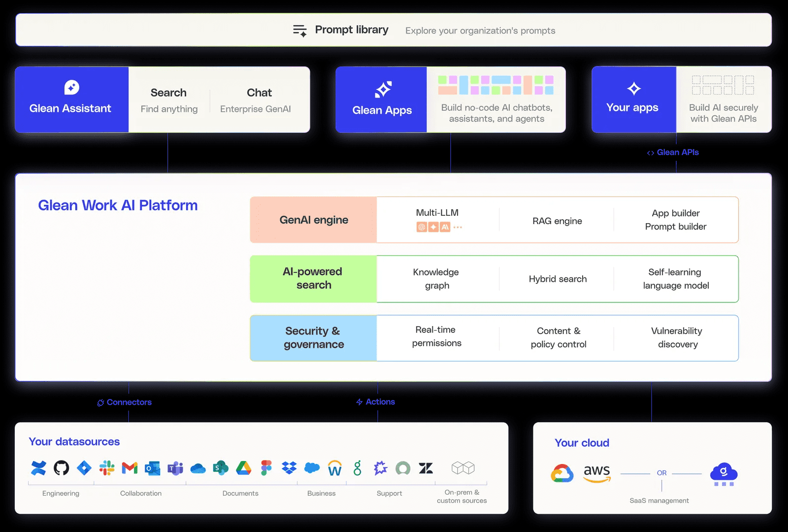Click the GitHub datasource icon

62,468
